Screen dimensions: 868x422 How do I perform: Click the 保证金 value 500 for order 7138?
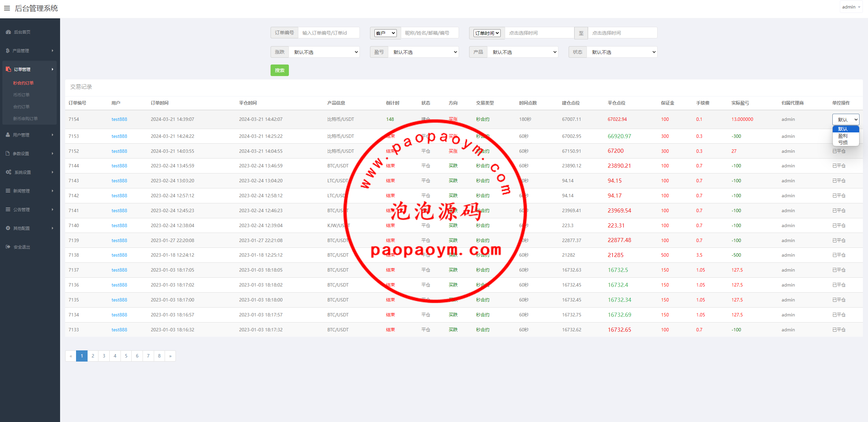click(665, 255)
